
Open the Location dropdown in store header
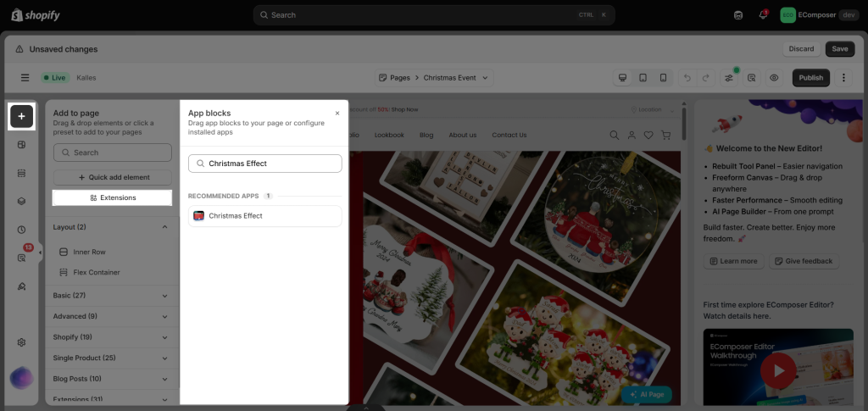(653, 109)
